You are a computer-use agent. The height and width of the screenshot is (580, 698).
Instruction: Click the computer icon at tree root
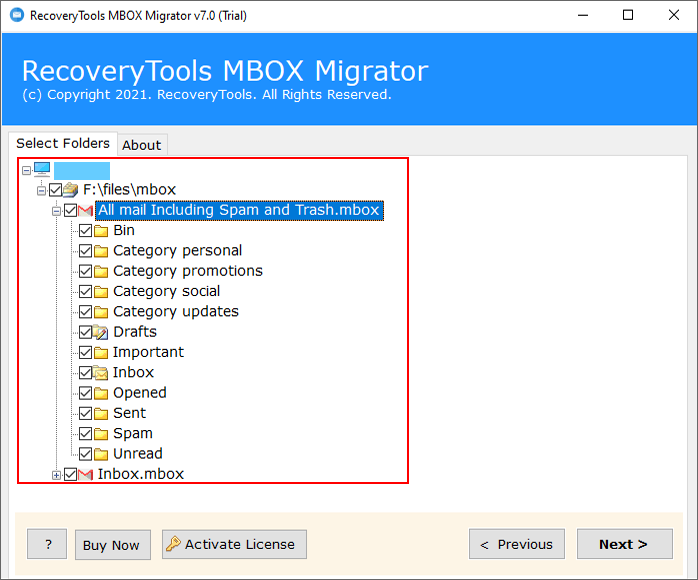coord(42,170)
